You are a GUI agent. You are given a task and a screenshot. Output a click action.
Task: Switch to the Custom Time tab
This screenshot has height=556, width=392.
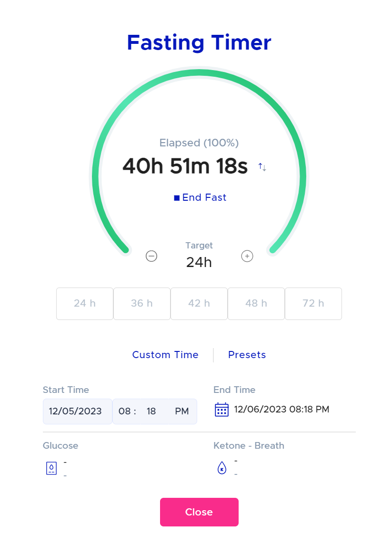(x=165, y=355)
